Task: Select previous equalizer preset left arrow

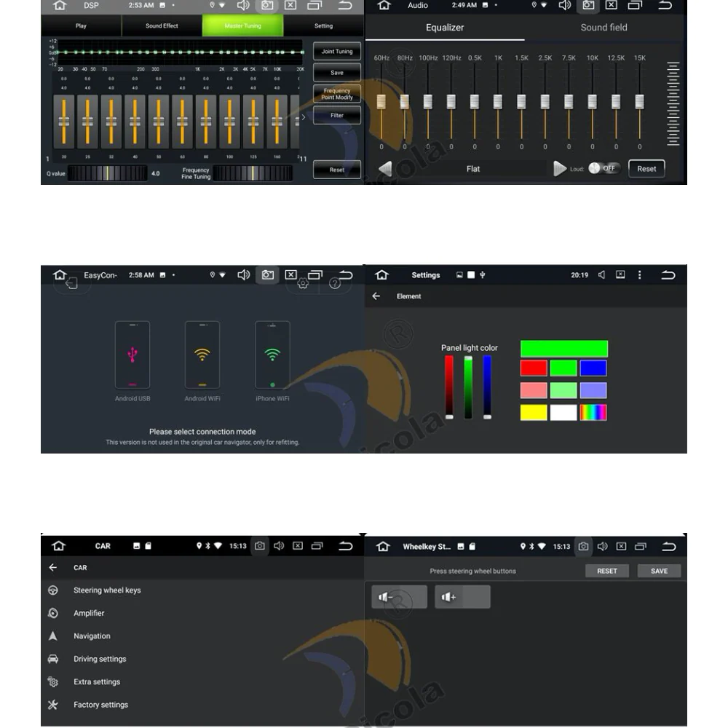Action: coord(385,169)
